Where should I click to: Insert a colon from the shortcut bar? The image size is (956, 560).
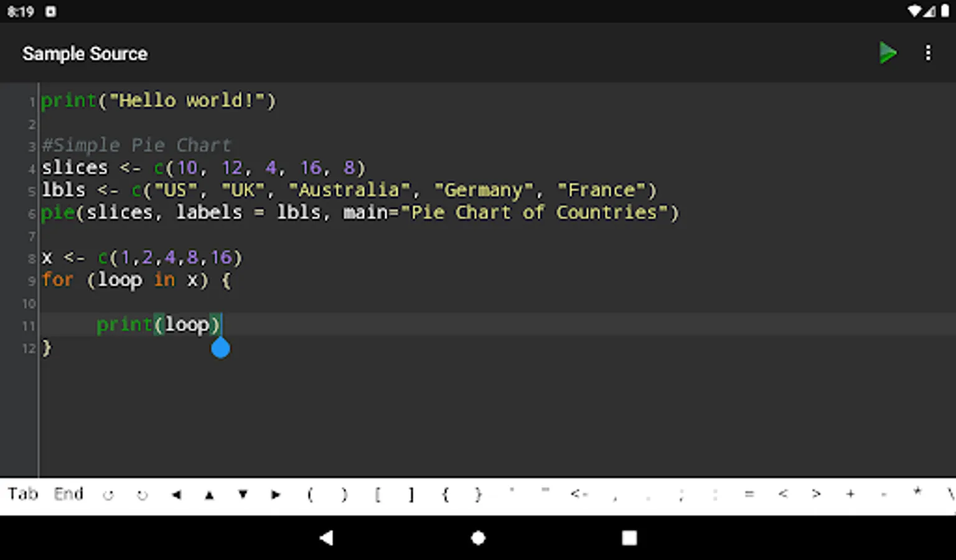715,495
